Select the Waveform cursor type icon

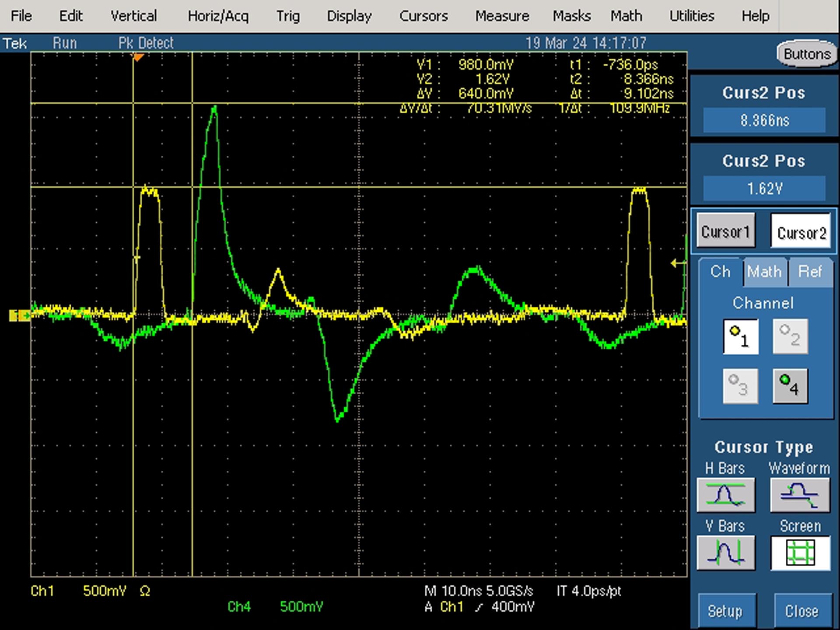pyautogui.click(x=800, y=495)
